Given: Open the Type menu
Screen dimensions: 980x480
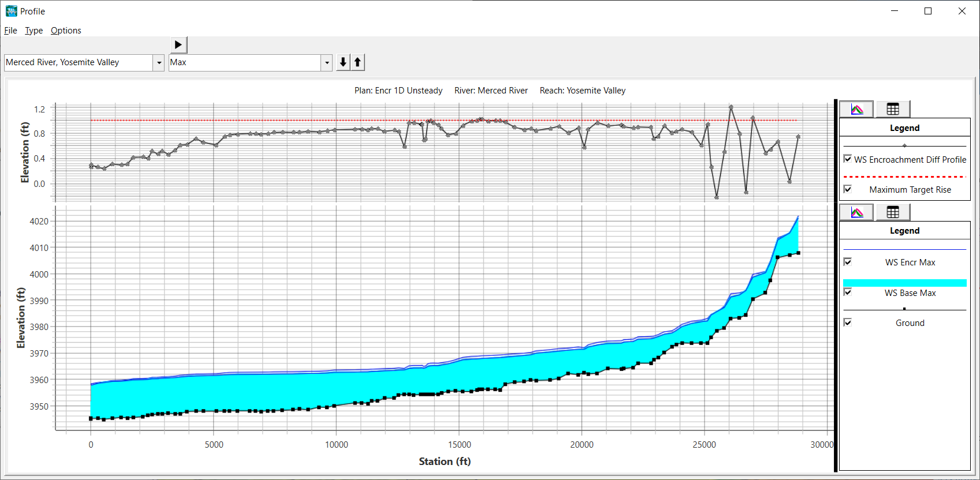Looking at the screenshot, I should [33, 31].
